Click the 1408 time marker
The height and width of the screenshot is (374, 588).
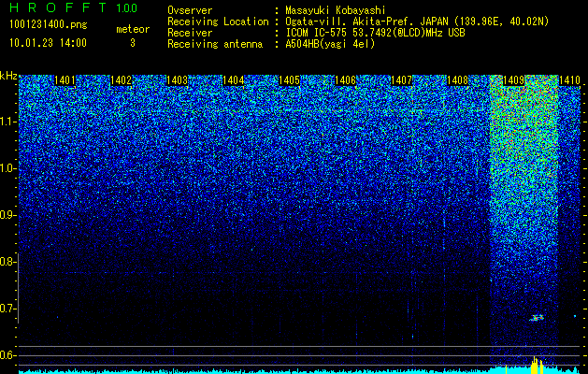click(457, 80)
